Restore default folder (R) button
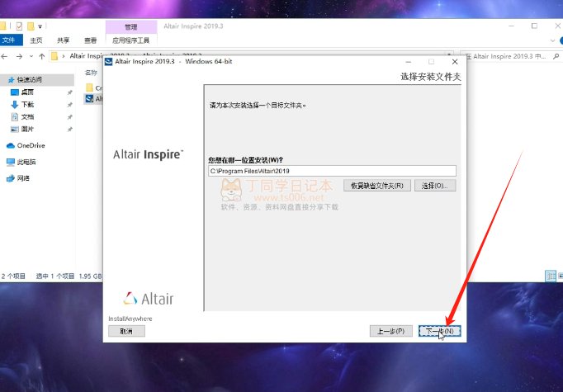 (377, 186)
